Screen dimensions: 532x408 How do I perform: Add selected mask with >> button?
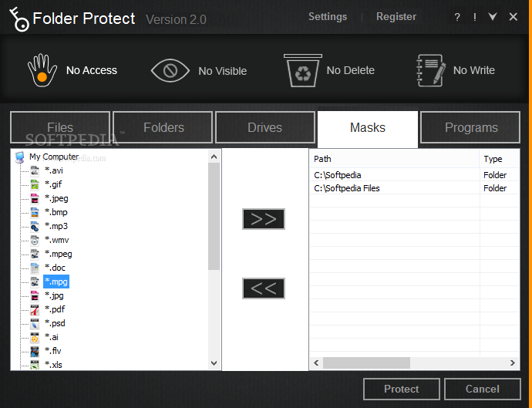(x=264, y=219)
